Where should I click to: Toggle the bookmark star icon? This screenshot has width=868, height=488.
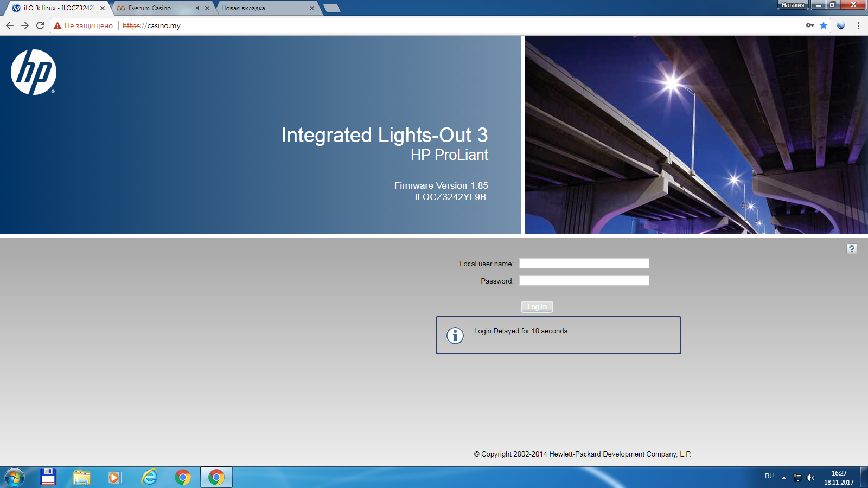824,25
